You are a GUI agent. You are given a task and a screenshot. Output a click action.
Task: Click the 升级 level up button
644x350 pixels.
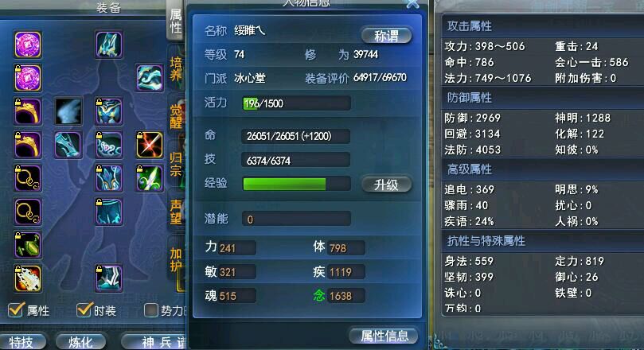pos(386,185)
